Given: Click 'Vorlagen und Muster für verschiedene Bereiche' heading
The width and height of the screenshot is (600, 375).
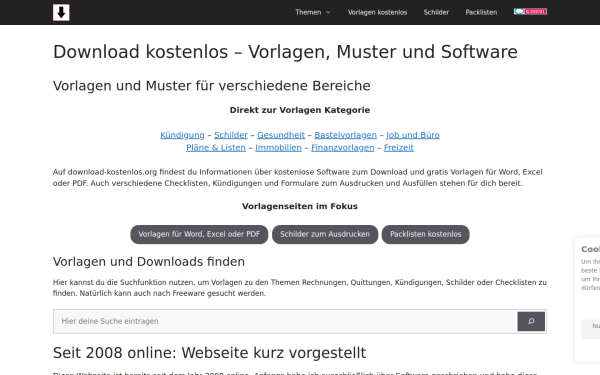Looking at the screenshot, I should (x=212, y=86).
